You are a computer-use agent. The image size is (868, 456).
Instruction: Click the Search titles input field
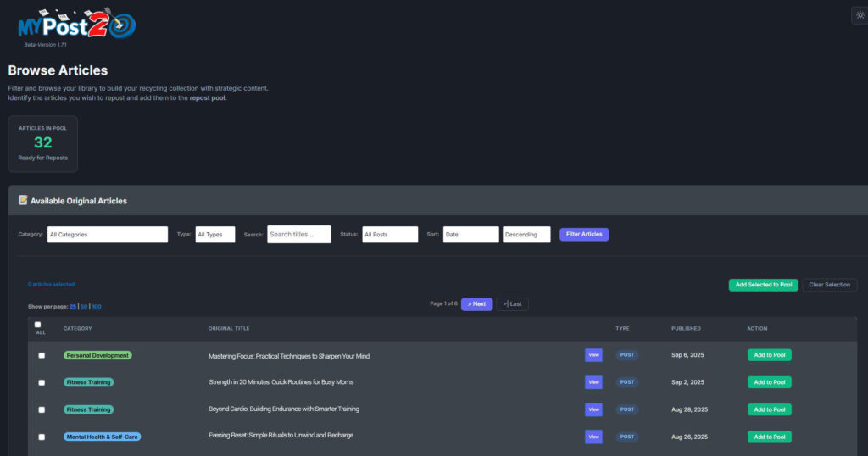(298, 235)
